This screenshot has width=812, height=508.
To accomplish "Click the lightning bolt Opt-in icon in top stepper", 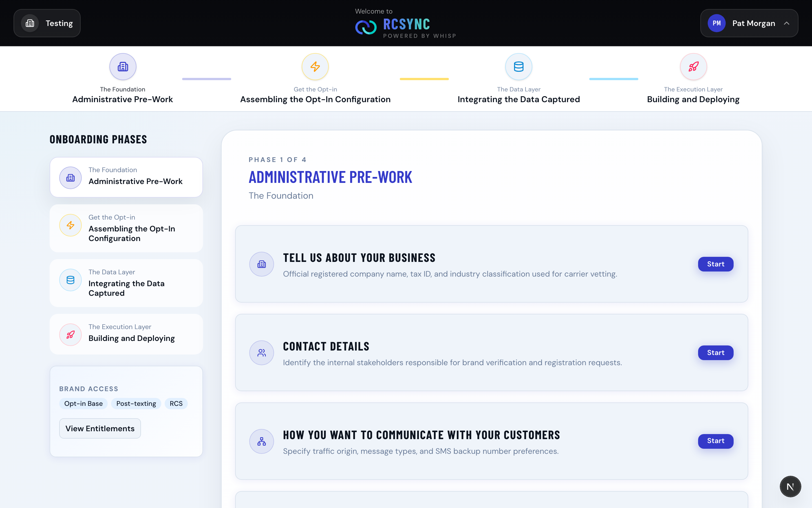I will [315, 67].
